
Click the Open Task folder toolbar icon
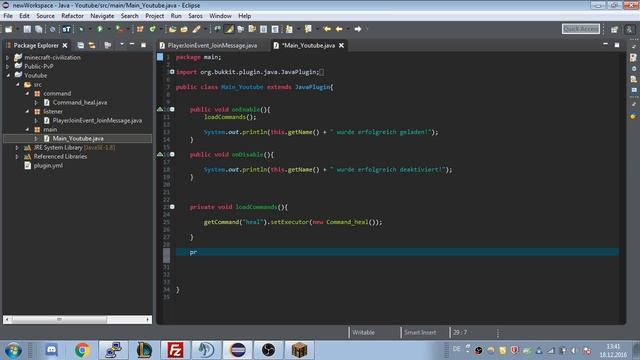coord(184,29)
